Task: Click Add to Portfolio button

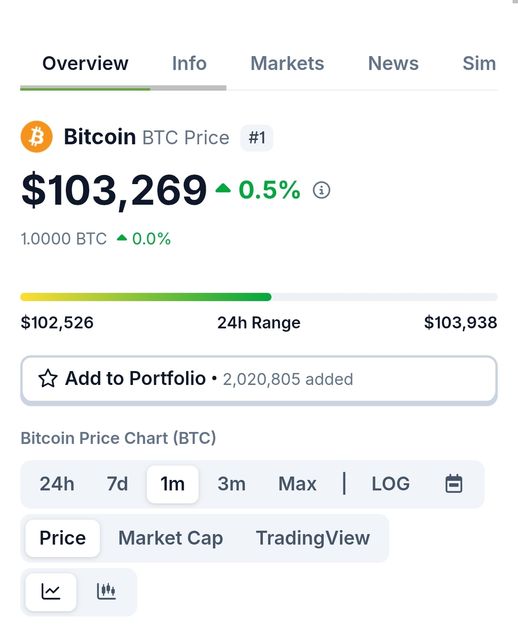Action: tap(259, 379)
